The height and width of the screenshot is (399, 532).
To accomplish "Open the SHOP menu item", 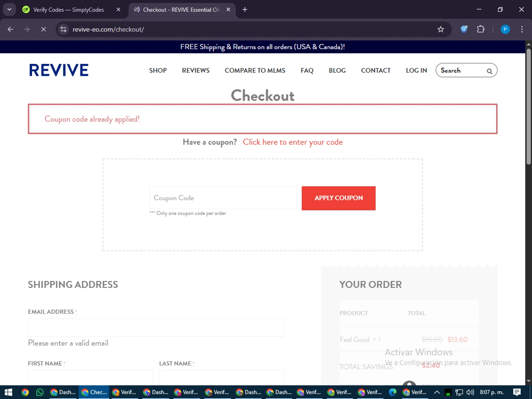I will coord(158,71).
